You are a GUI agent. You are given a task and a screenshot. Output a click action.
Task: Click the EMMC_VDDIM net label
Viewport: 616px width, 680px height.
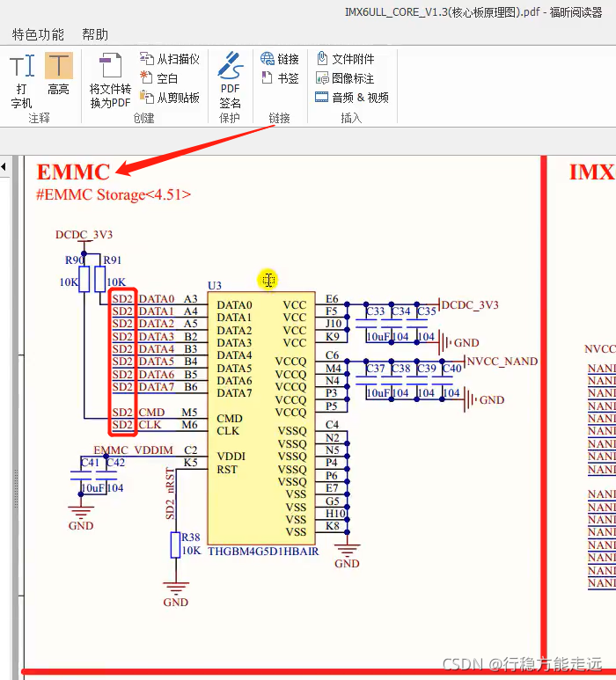[133, 450]
